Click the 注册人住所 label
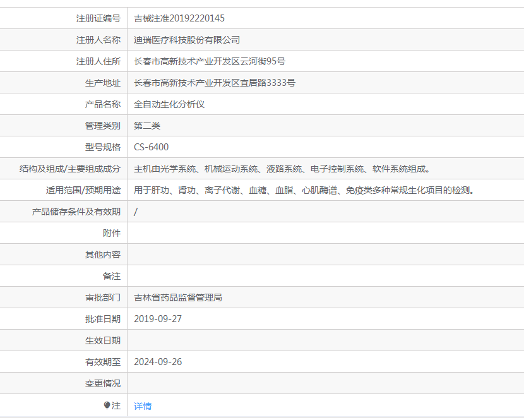 [98, 61]
